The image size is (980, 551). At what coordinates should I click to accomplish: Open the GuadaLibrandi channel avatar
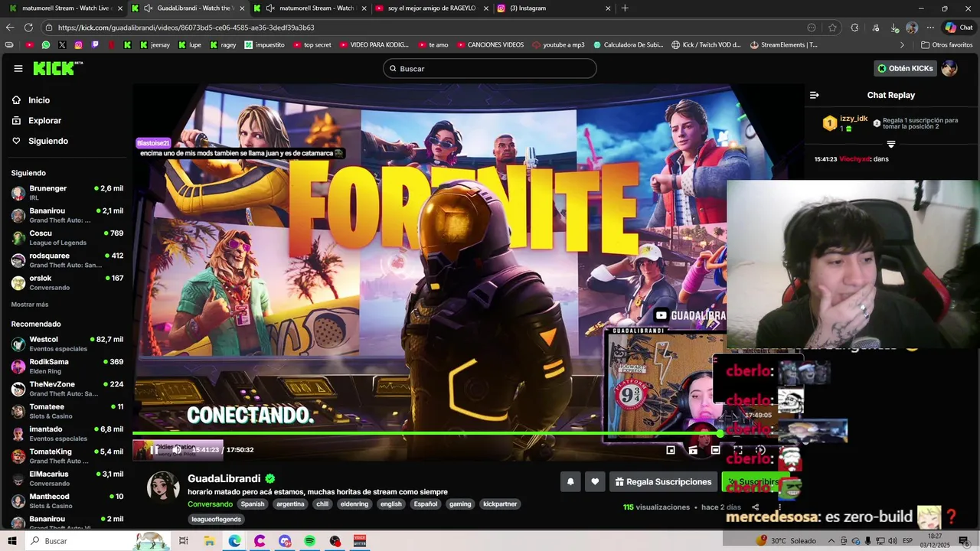click(163, 488)
